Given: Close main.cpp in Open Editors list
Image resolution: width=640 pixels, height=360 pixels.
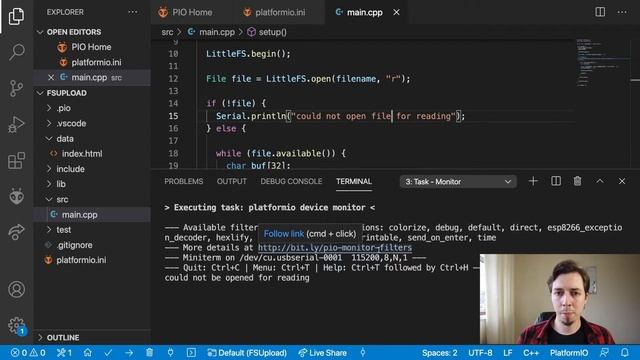Looking at the screenshot, I should click(x=51, y=78).
